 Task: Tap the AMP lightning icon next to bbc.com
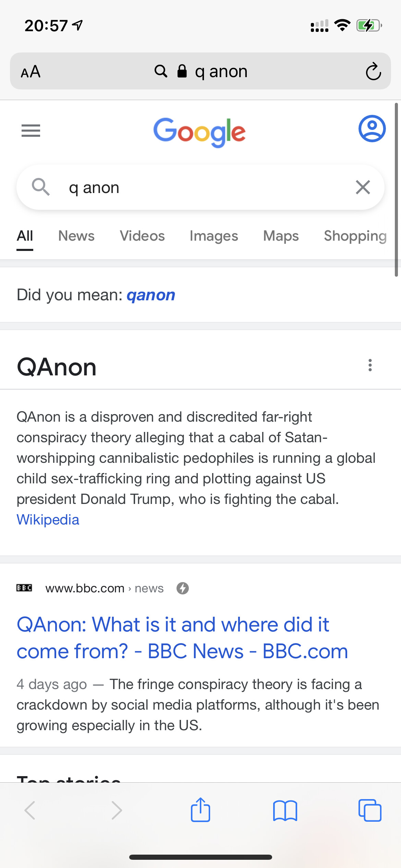[183, 588]
